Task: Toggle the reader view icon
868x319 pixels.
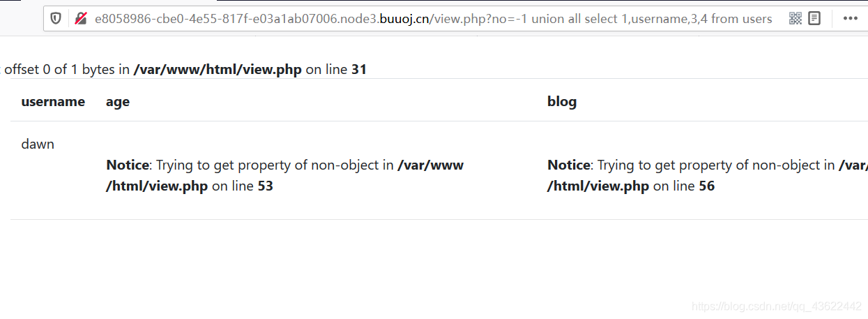Action: [814, 19]
